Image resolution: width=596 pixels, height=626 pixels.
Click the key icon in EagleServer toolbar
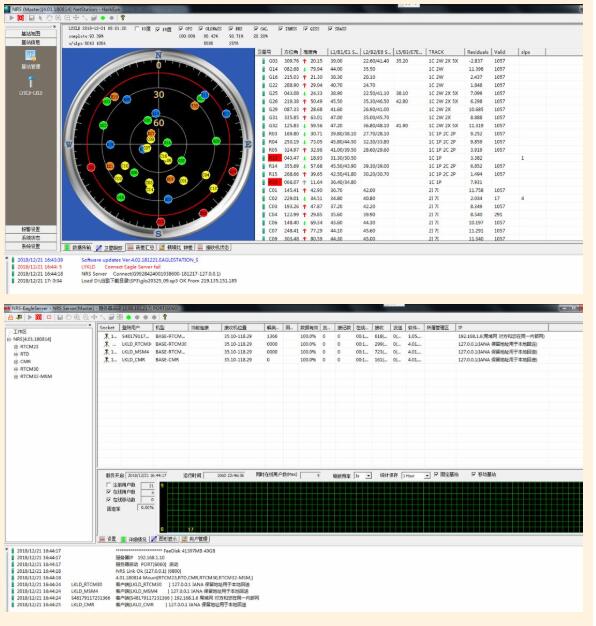tap(164, 317)
